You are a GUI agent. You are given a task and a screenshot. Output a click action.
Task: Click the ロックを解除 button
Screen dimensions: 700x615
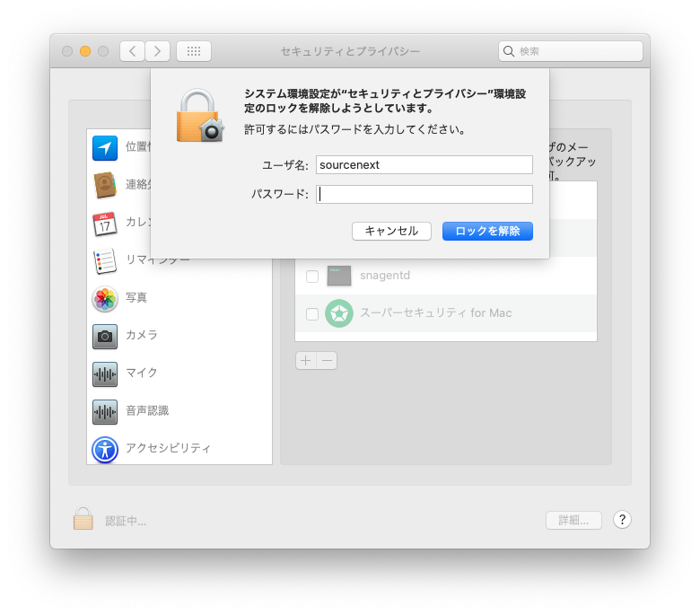(x=487, y=231)
